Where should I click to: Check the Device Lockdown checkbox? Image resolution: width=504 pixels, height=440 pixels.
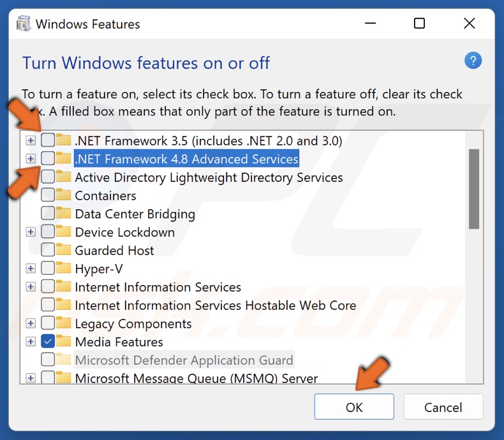point(48,231)
